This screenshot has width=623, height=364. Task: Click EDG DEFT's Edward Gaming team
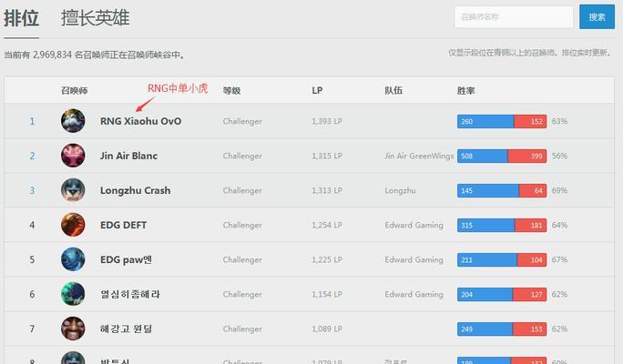tap(414, 225)
